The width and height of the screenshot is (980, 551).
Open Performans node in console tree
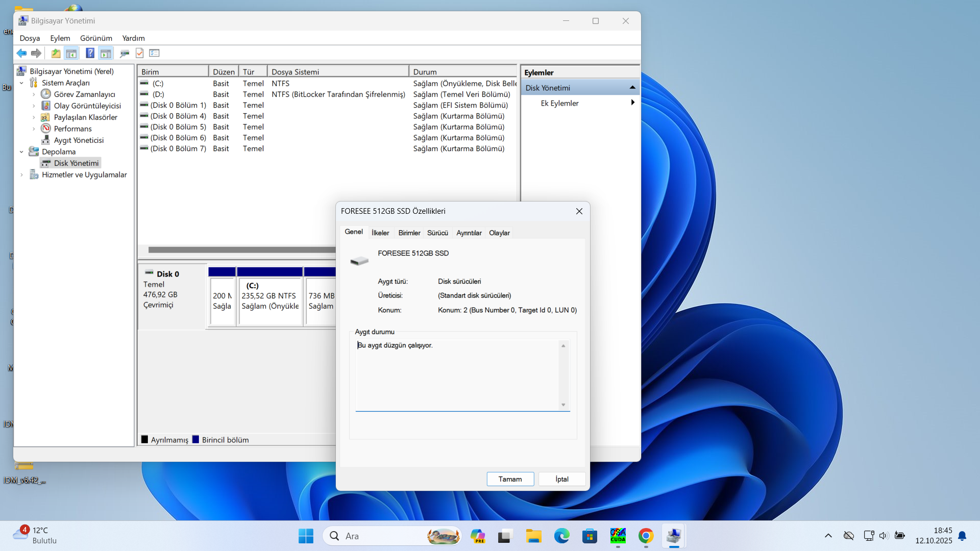coord(72,129)
